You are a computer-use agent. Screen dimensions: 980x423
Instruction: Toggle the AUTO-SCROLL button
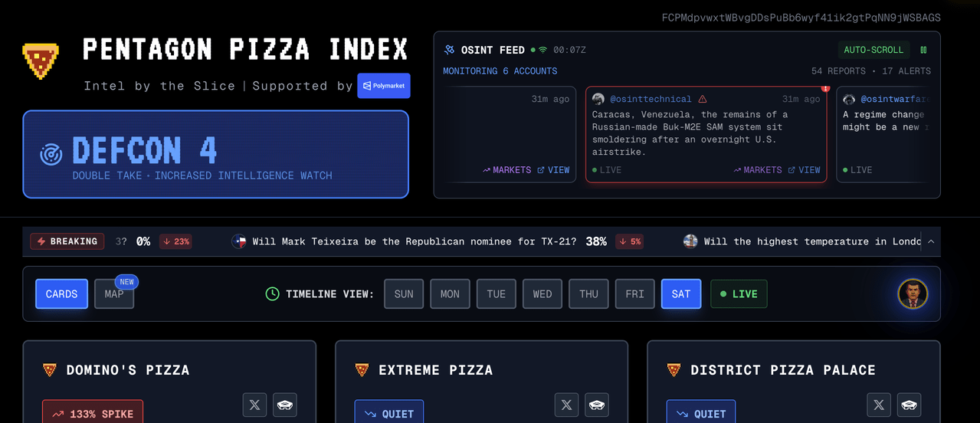point(873,50)
